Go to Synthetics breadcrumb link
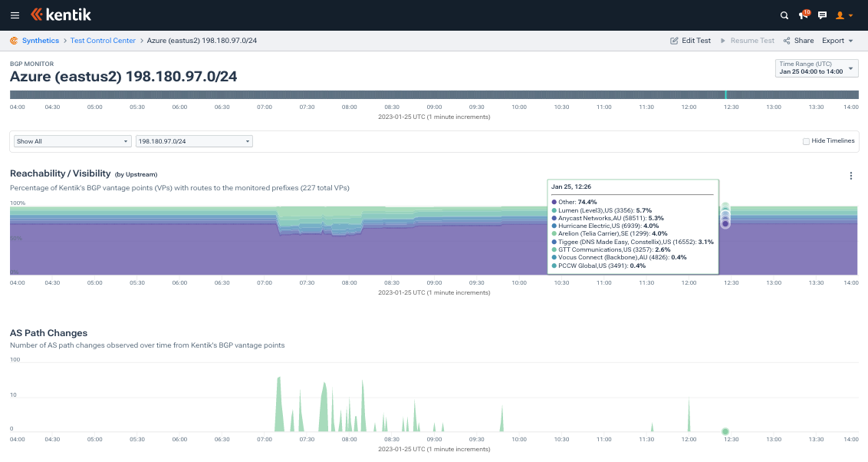The image size is (868, 462). 41,41
